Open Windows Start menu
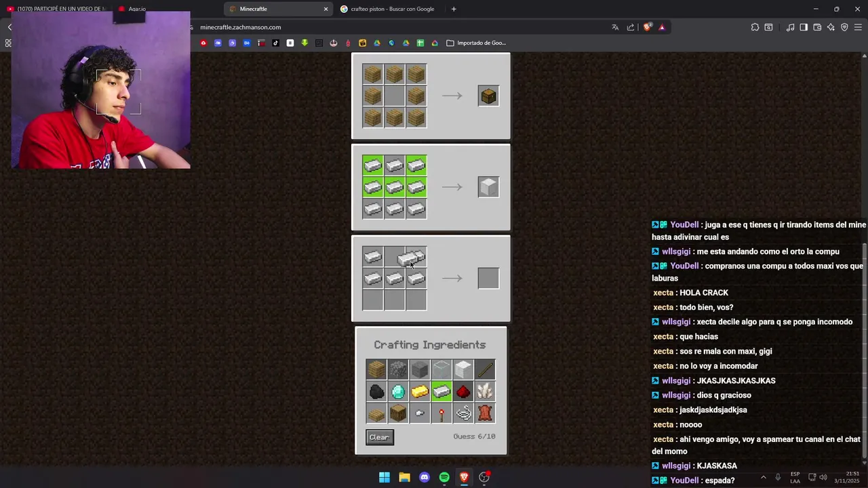The image size is (868, 488). pos(384,477)
